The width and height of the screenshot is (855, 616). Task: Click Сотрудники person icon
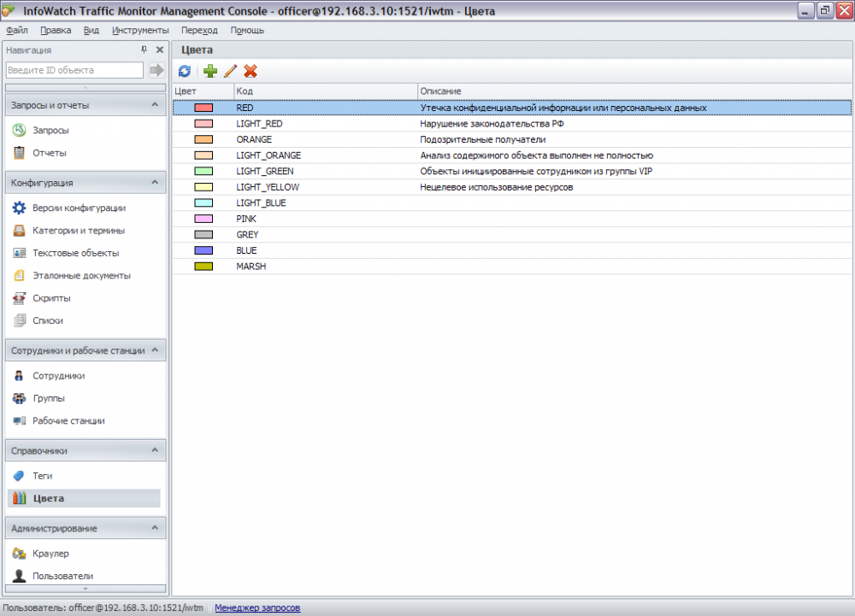(x=19, y=375)
